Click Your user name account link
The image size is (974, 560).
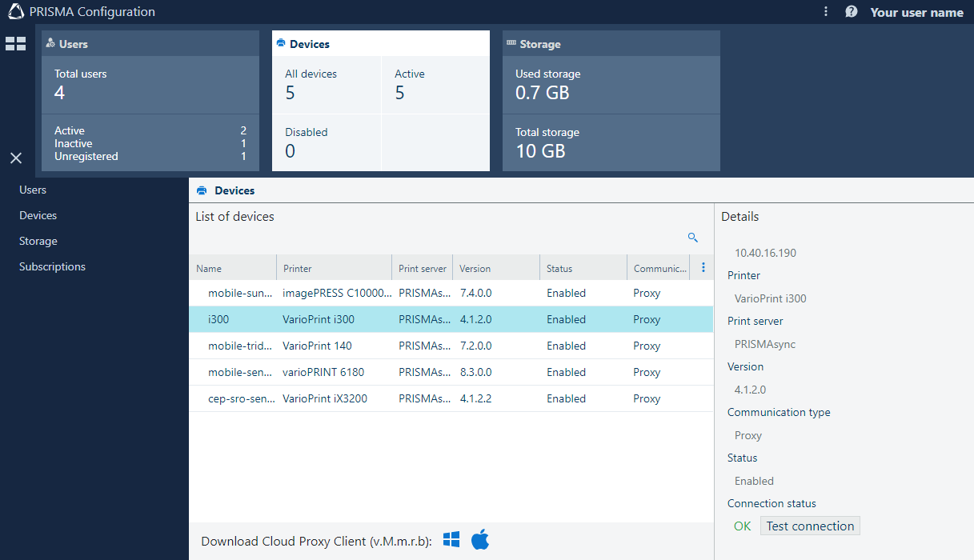916,12
